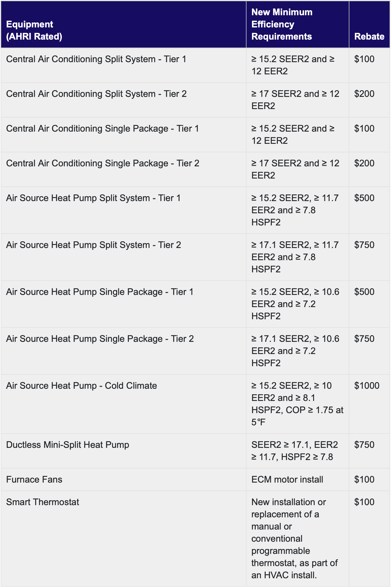Click the Equipment (AHRI Rated) column header

point(34,30)
